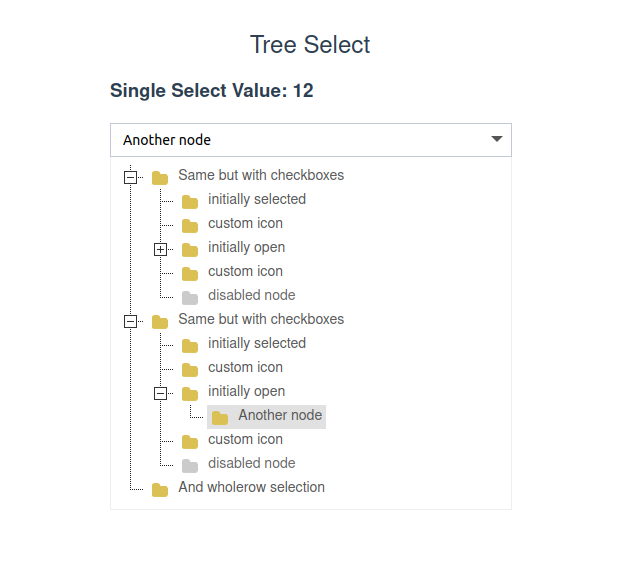Select last custom icon item in second group

click(245, 439)
